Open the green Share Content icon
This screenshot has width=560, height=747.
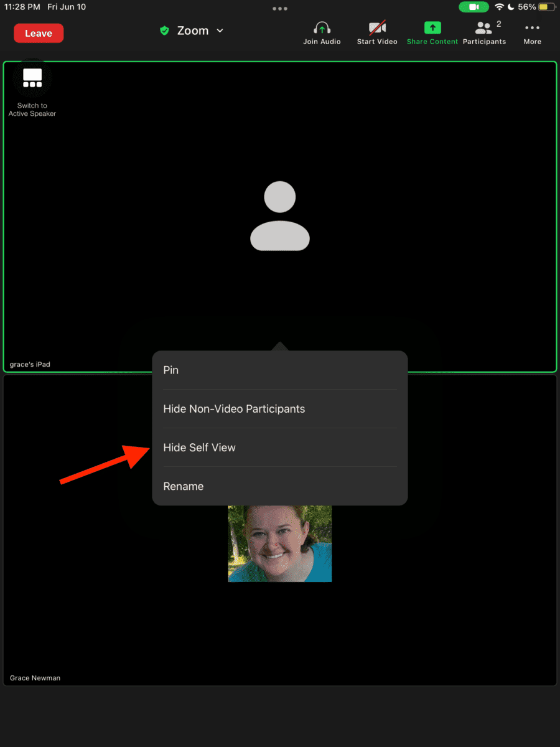pyautogui.click(x=432, y=27)
